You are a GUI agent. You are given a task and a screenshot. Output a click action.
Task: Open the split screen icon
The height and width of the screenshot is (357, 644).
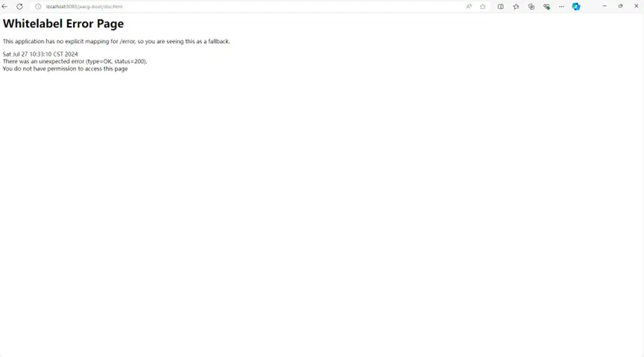[x=500, y=7]
